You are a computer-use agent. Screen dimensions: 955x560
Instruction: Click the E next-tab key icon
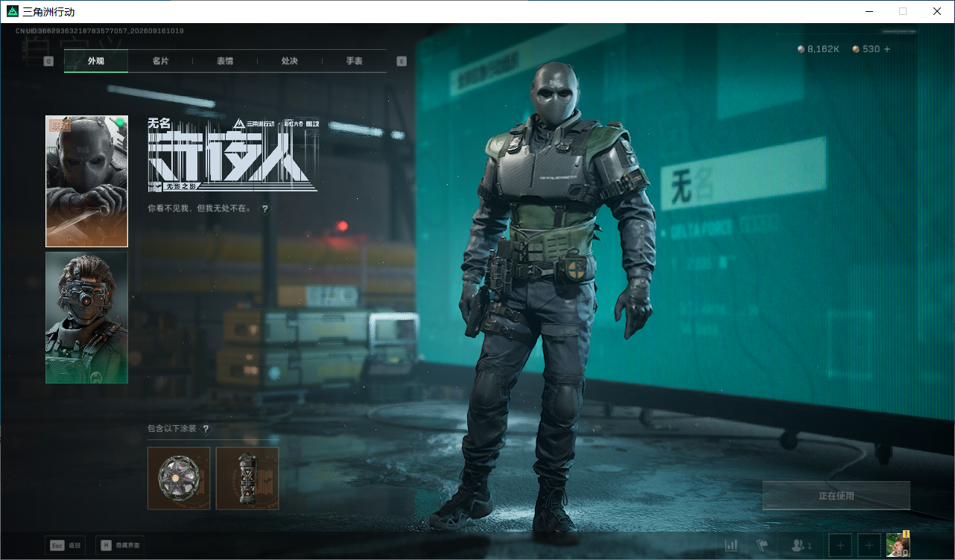click(402, 61)
